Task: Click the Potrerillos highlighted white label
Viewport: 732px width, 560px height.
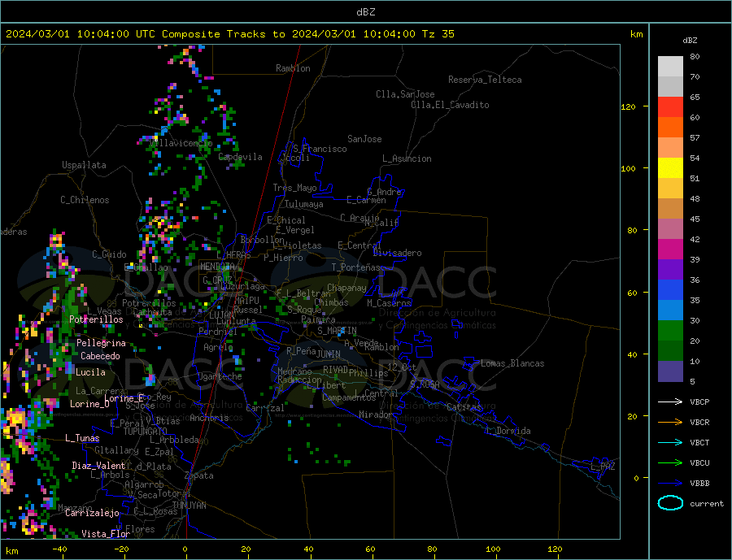Action: [96, 319]
